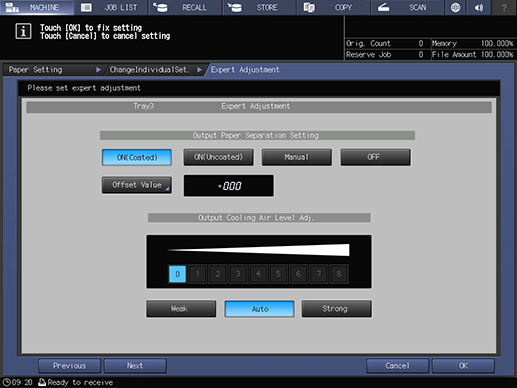Switch to the RECALL tab
This screenshot has width=517, height=388.
[x=185, y=7]
